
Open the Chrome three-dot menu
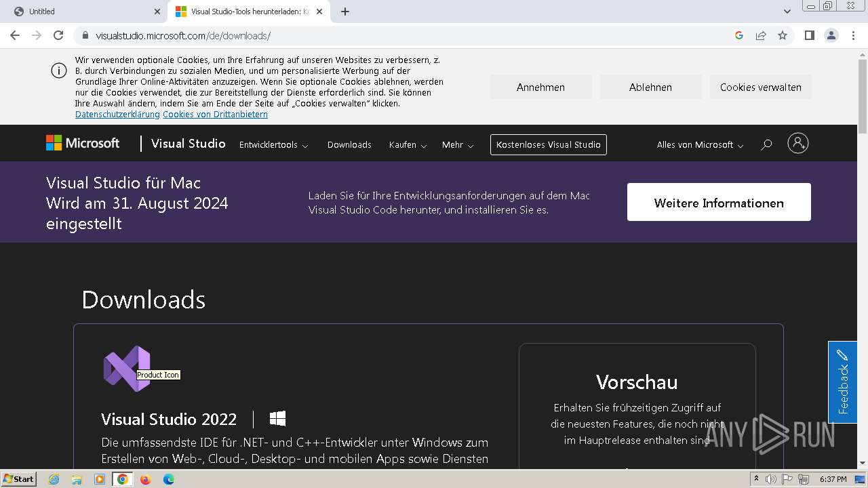[x=853, y=35]
